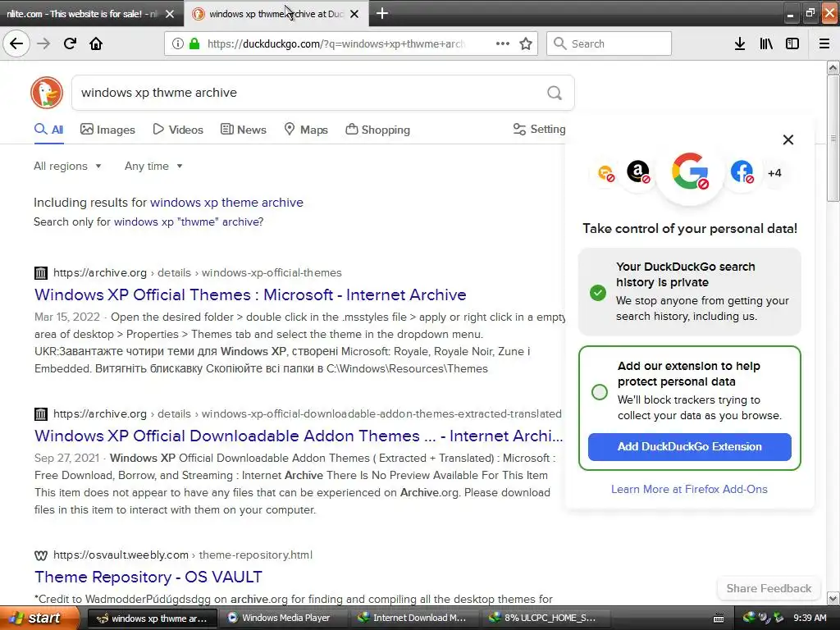Click the taskbar clock showing 9:39 AM

[810, 618]
